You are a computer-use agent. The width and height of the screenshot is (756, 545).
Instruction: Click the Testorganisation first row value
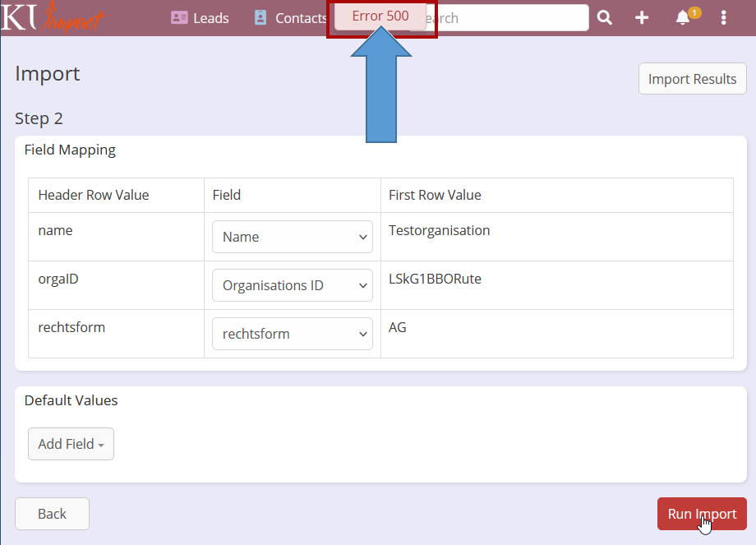click(440, 230)
